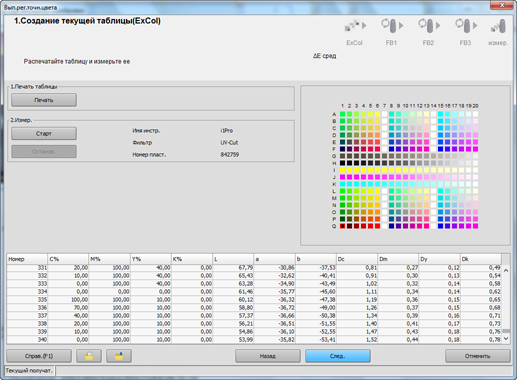This screenshot has width=517, height=380.
Task: Select the FB3 feedback step icon
Action: (466, 26)
